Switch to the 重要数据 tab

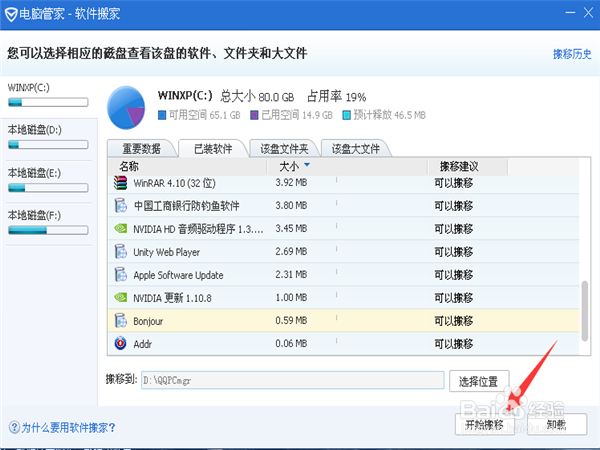[x=142, y=148]
